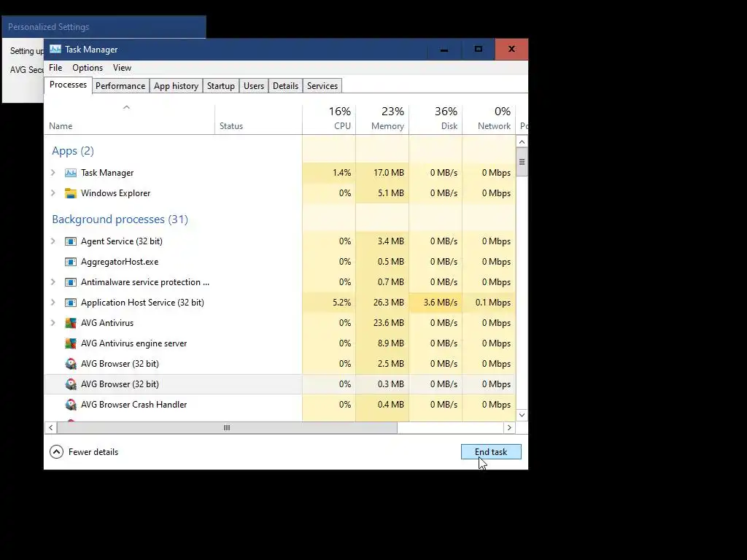This screenshot has height=560, width=747.
Task: Click the Antimalware service protection icon
Action: coord(71,282)
